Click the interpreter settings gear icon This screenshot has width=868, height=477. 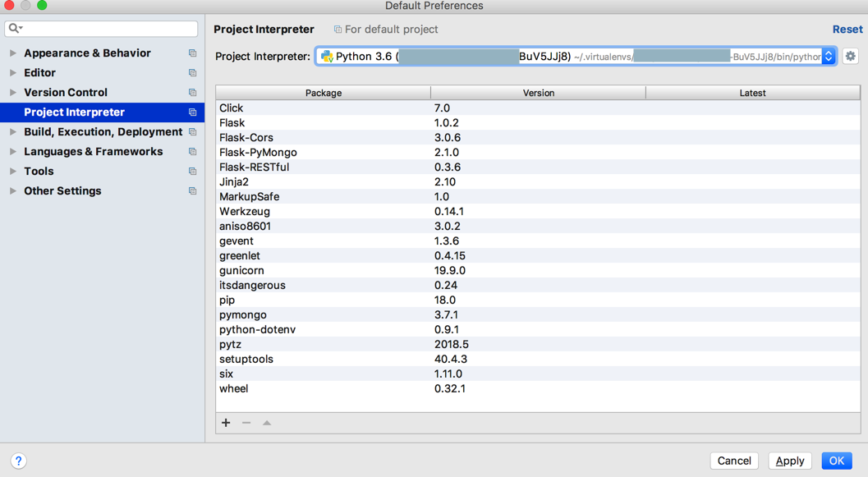pyautogui.click(x=850, y=57)
